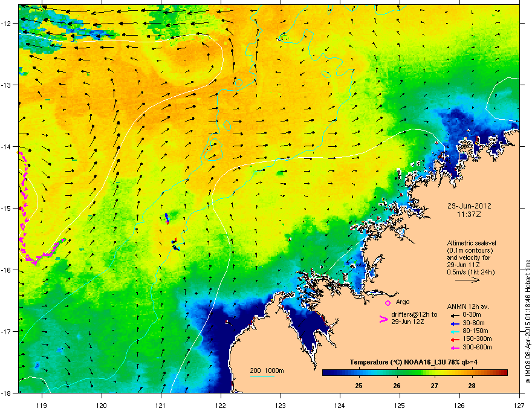
Task: Click the latitude axis label -12
Action: 7,23
